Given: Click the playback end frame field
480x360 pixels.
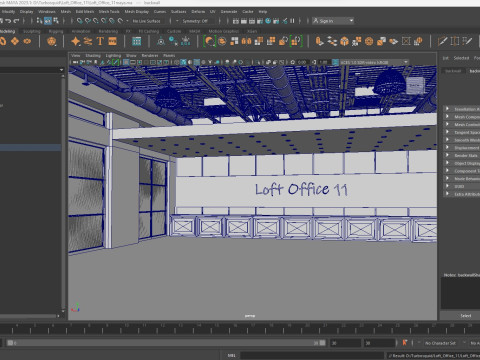Looking at the screenshot, I should pos(345,343).
